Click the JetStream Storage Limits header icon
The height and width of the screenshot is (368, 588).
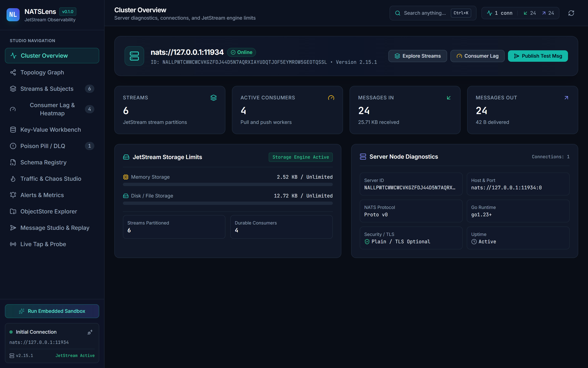126,157
